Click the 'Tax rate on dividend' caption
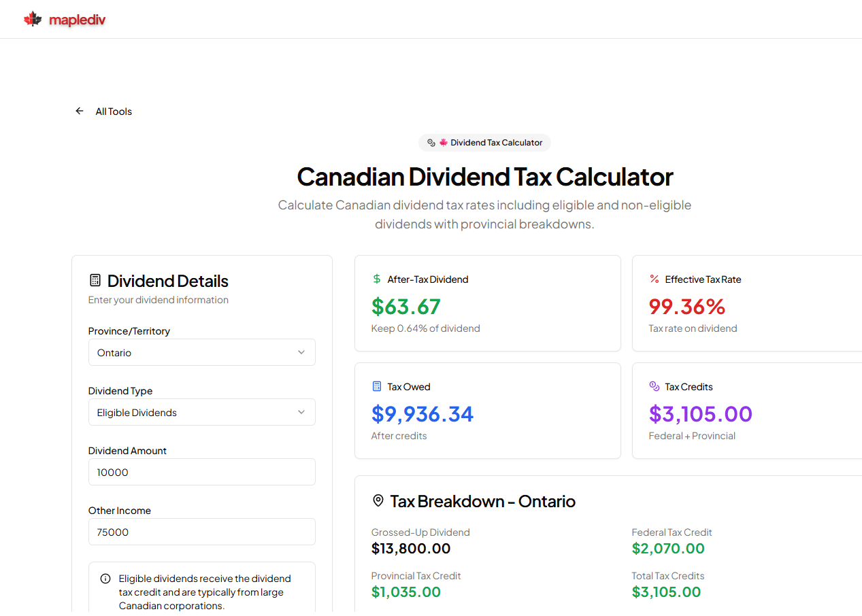The image size is (862, 616). click(693, 328)
